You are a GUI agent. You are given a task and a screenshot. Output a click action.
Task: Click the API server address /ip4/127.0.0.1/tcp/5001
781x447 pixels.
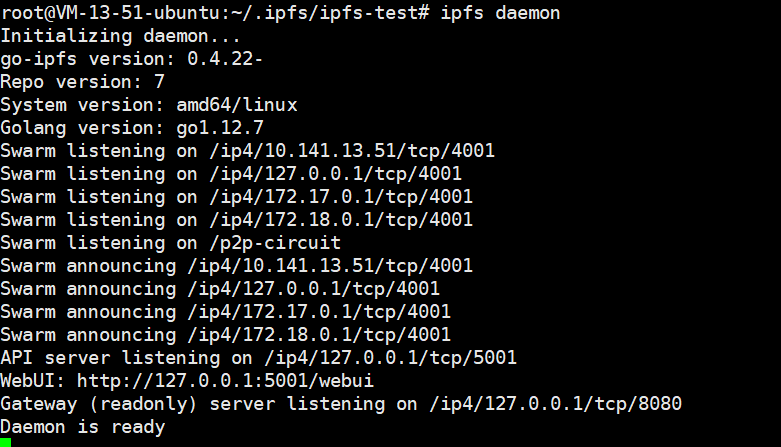pos(390,358)
